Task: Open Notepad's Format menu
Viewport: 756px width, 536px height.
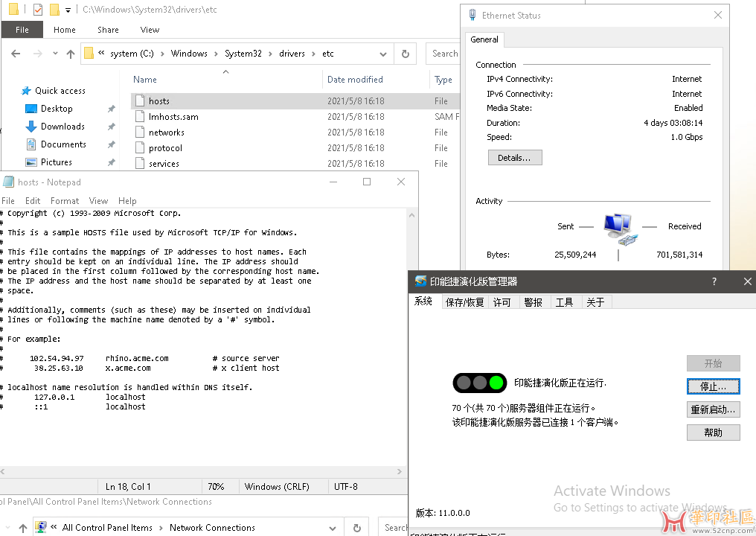Action: (65, 201)
